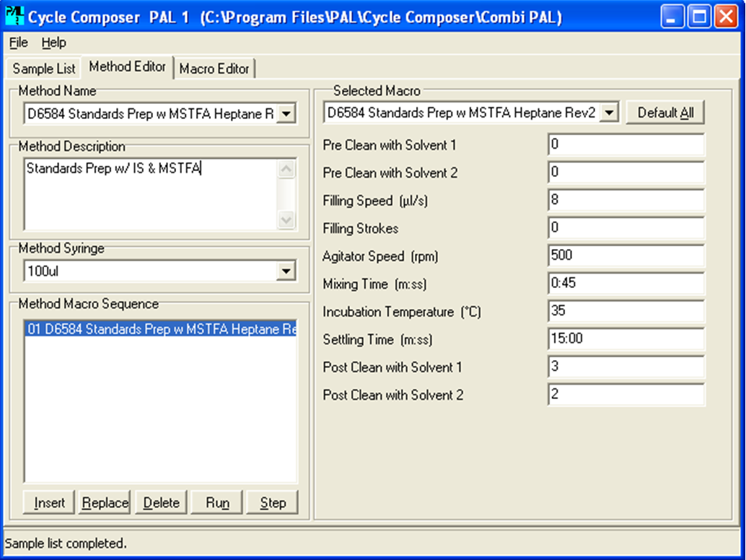
Task: Click the Pre Clean with Solvent 1 field
Action: [x=626, y=144]
